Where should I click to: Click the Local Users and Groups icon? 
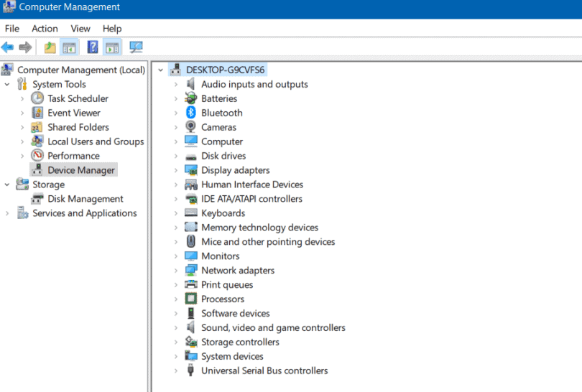(x=37, y=141)
